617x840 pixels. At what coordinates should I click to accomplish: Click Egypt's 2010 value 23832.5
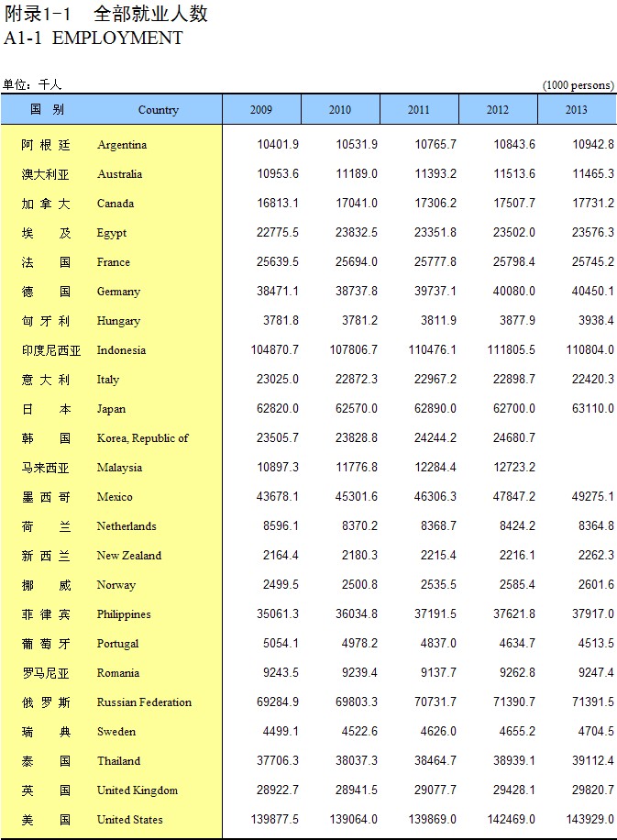click(356, 233)
